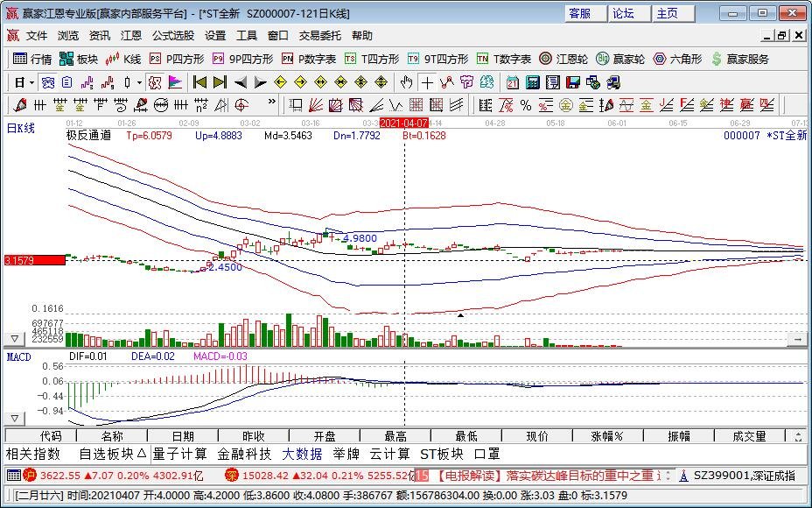The image size is (812, 508).
Task: Open the 9P四方形 tool
Action: (x=243, y=59)
